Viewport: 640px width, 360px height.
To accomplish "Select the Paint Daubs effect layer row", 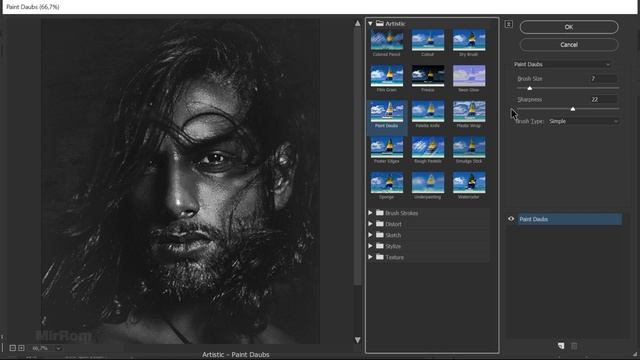I will click(x=570, y=219).
